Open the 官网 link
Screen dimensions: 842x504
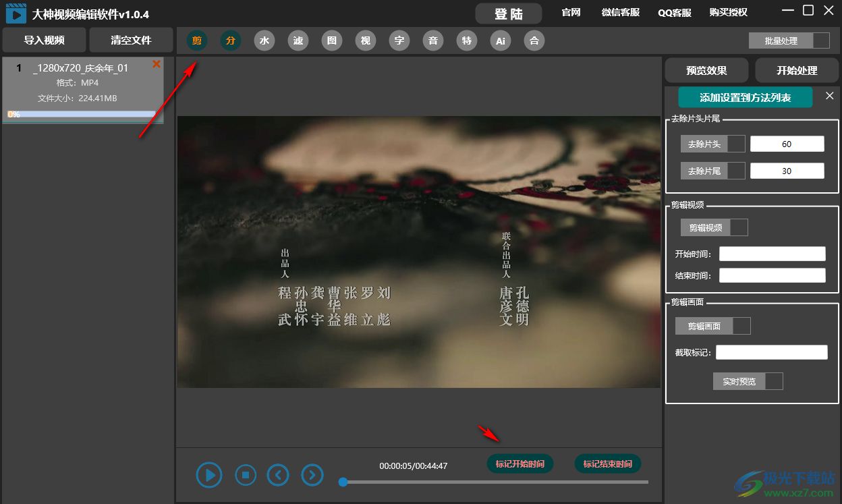[x=571, y=12]
